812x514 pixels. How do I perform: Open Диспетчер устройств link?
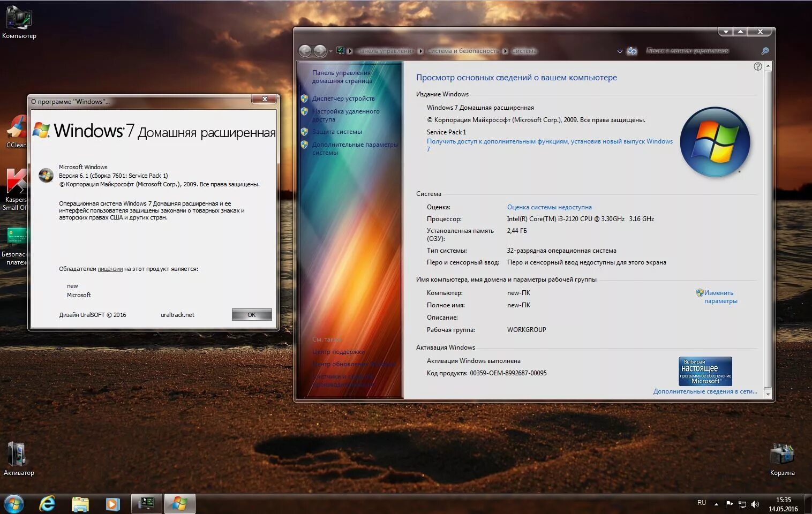coord(343,99)
